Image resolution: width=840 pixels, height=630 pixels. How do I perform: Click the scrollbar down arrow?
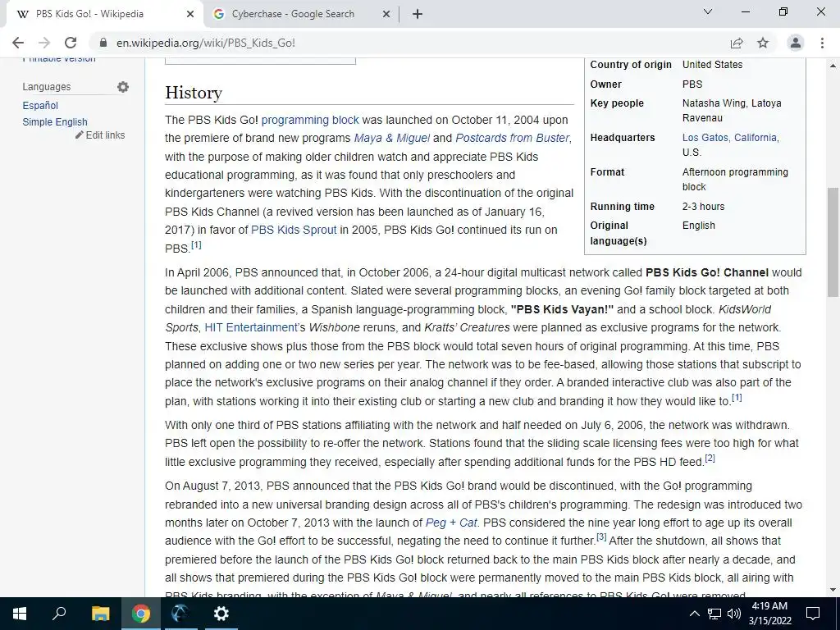(833, 590)
